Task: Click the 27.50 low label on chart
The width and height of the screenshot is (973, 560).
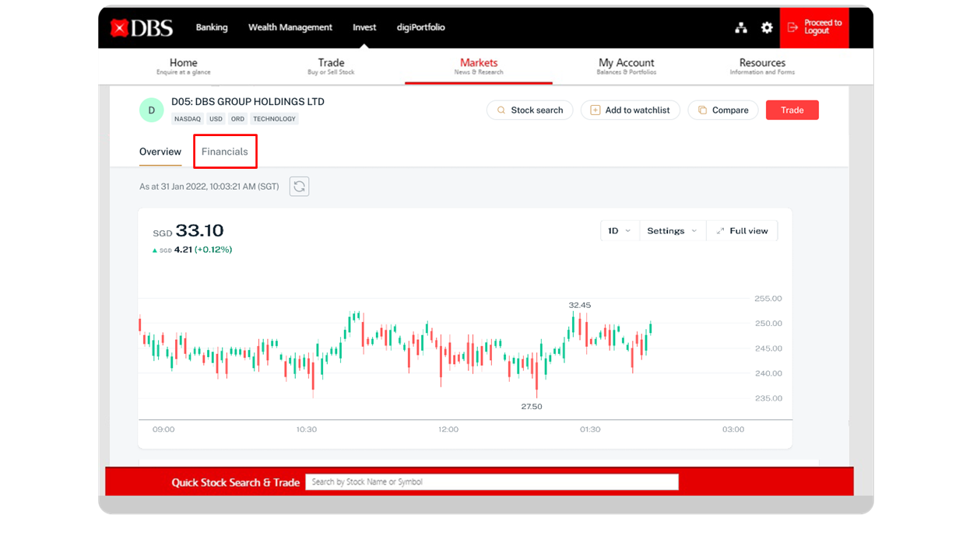Action: (532, 407)
